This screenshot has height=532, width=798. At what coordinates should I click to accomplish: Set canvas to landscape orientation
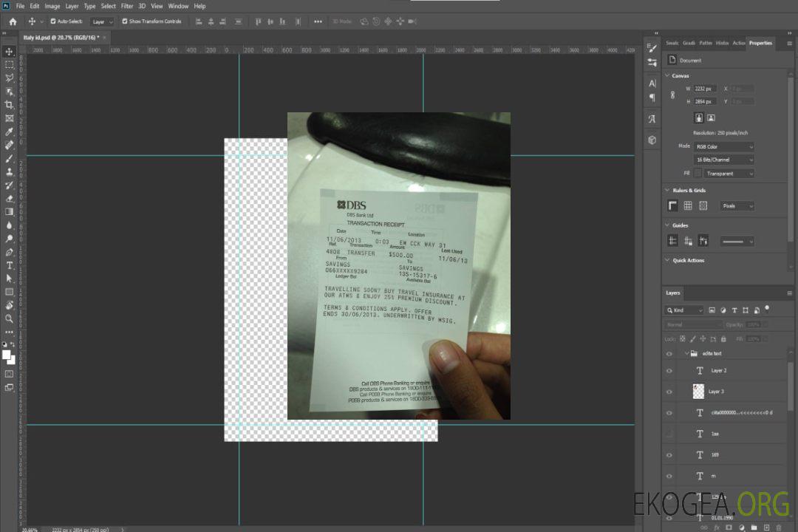[711, 117]
